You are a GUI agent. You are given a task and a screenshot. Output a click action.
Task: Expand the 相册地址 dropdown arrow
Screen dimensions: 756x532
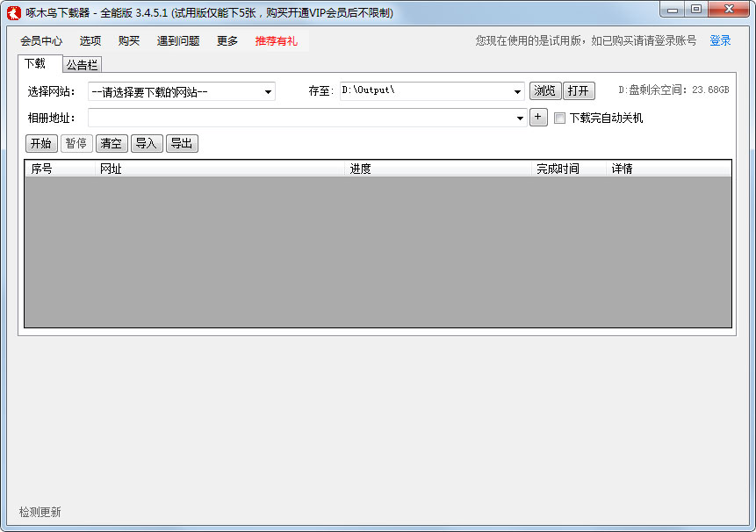[x=520, y=118]
